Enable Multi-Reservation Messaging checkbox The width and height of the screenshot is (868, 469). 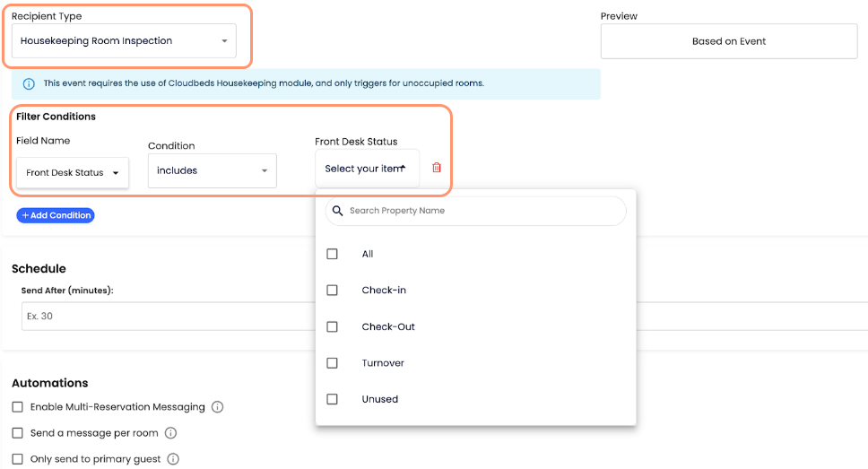(17, 407)
